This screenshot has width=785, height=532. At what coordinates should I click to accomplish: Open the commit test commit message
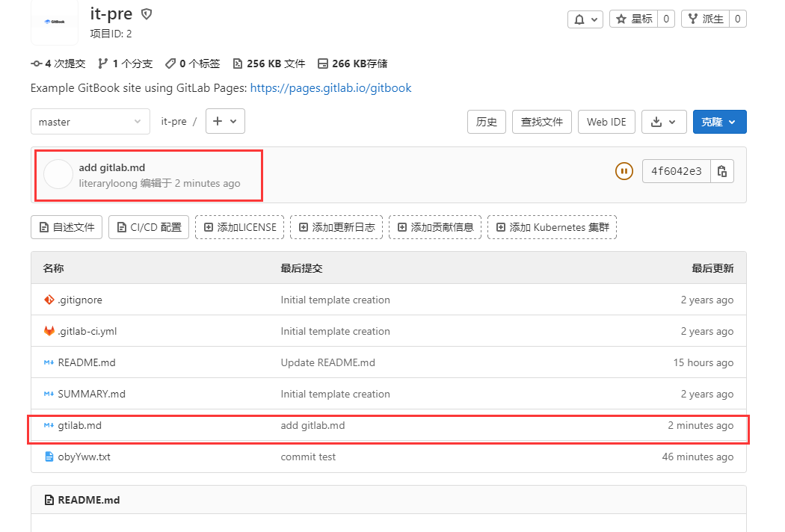308,457
